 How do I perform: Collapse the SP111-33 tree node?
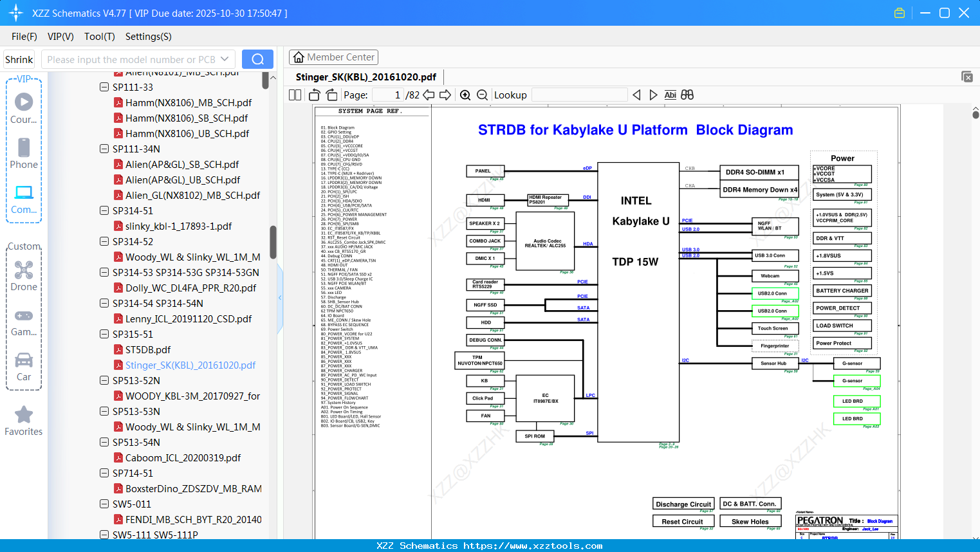104,87
